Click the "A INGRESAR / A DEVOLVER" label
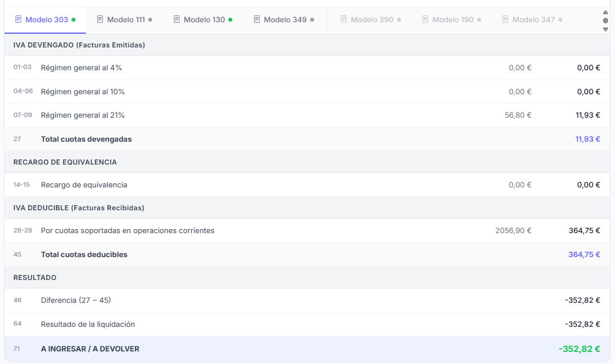Screen dimensions: 615x364 tap(90, 349)
